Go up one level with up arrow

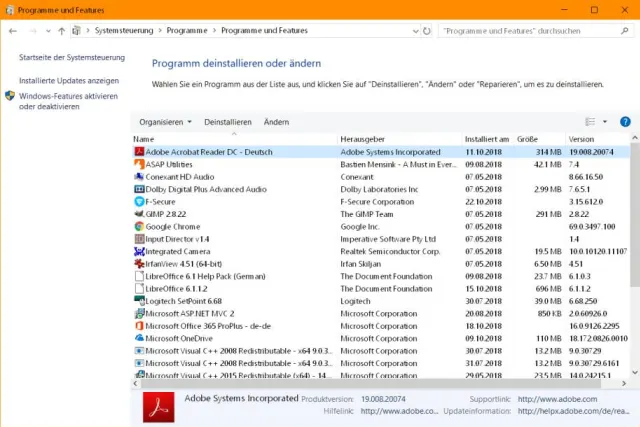coord(61,31)
